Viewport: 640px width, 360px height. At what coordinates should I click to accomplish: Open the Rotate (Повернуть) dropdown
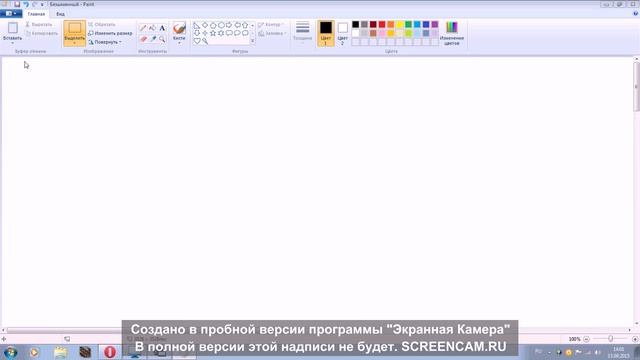click(105, 42)
